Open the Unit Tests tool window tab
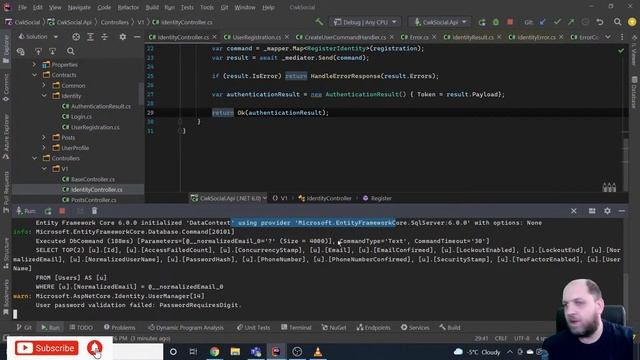 click(x=253, y=327)
